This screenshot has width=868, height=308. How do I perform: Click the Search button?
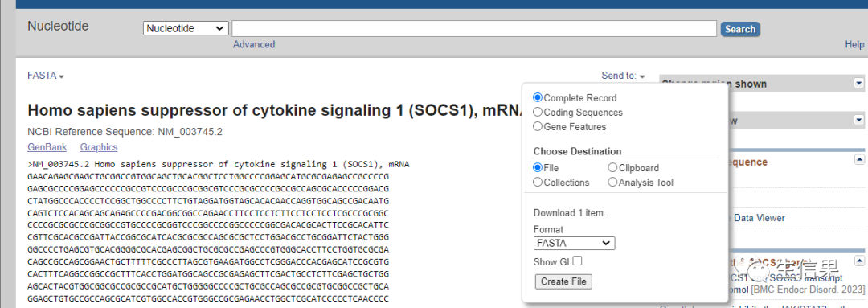point(740,29)
